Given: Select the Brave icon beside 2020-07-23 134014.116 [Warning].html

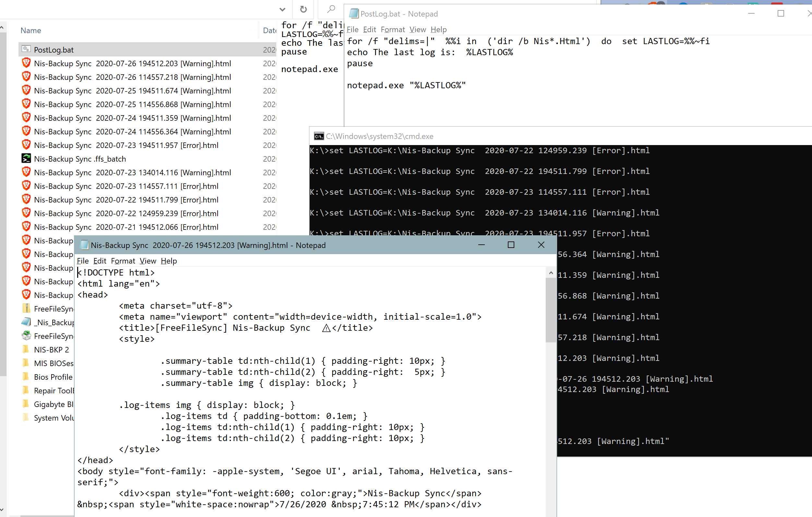Looking at the screenshot, I should (26, 172).
